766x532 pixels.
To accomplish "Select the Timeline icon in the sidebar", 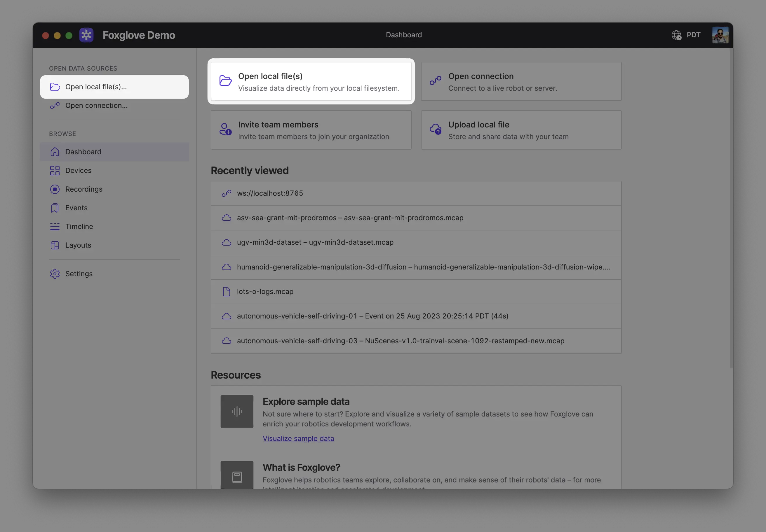I will coord(55,226).
